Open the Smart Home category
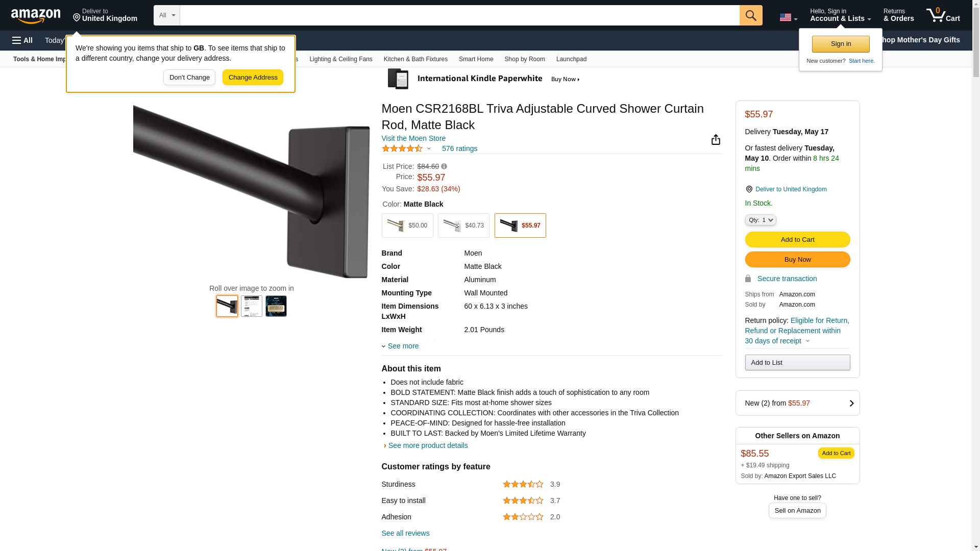 point(476,59)
